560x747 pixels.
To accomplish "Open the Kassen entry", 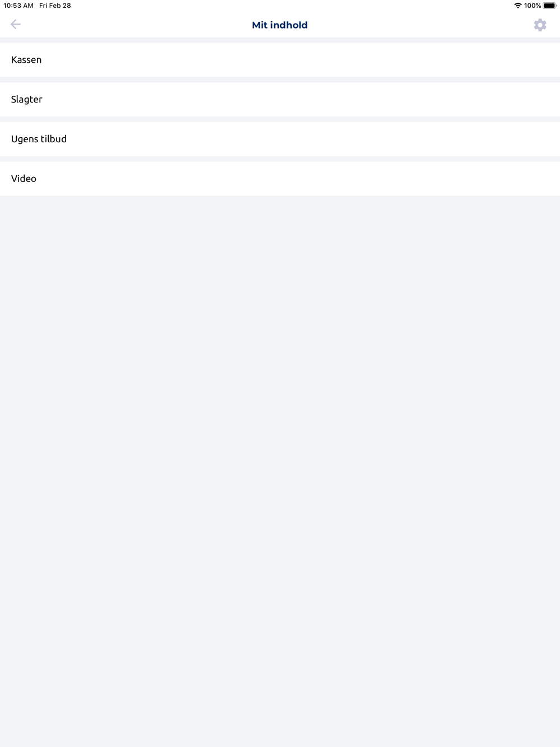I will point(280,60).
